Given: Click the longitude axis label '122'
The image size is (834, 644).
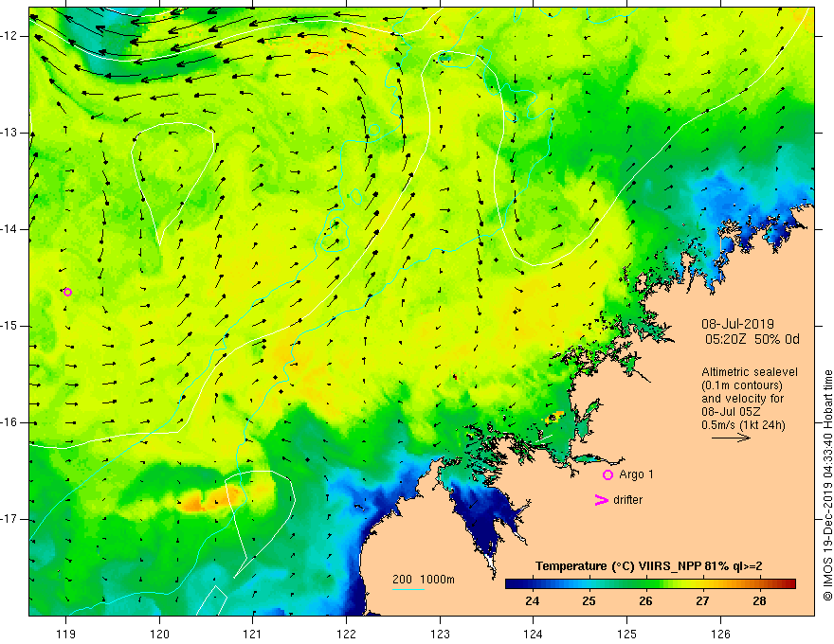Looking at the screenshot, I should [346, 634].
